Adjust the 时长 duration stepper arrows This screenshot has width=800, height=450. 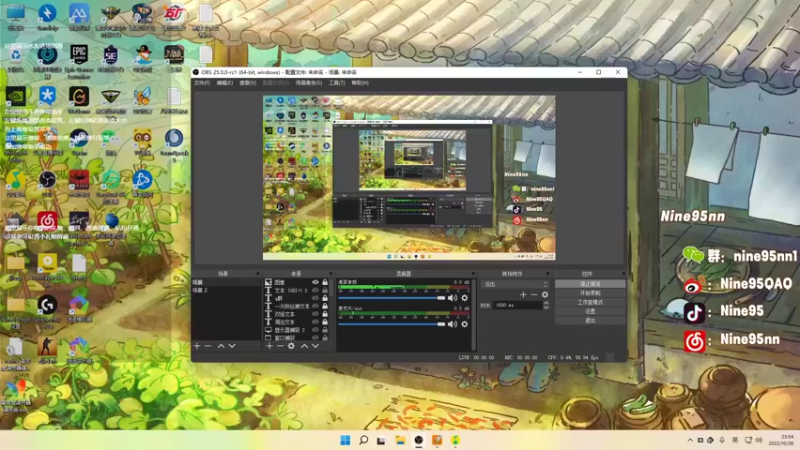546,305
